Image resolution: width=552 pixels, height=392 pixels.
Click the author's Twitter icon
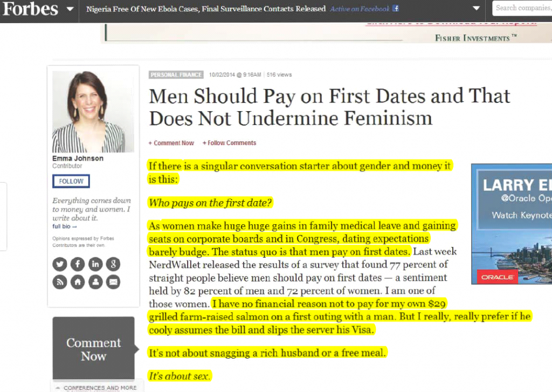(60, 264)
